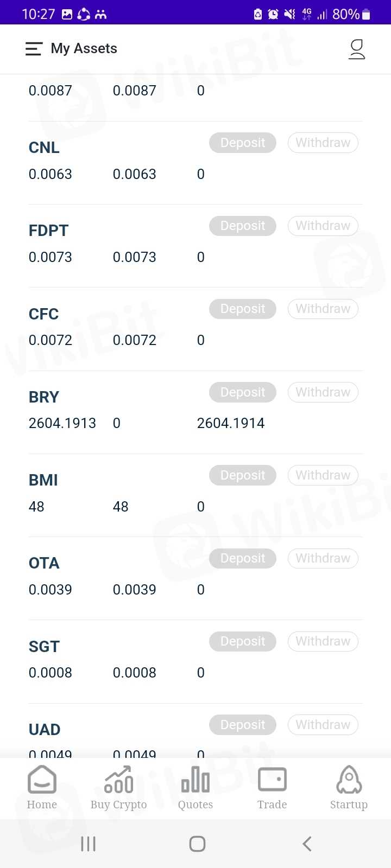Open the hamburger menu icon
391x868 pixels.
coord(34,49)
